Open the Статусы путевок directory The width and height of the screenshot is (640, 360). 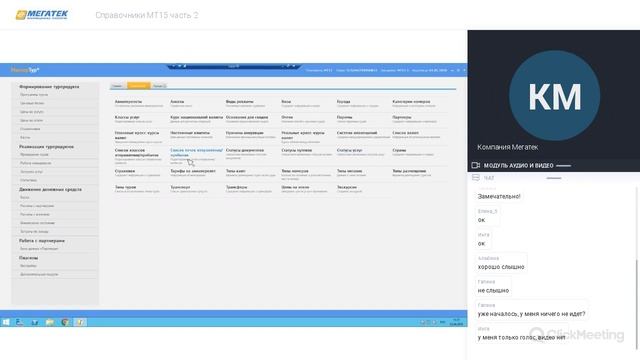[x=296, y=151]
